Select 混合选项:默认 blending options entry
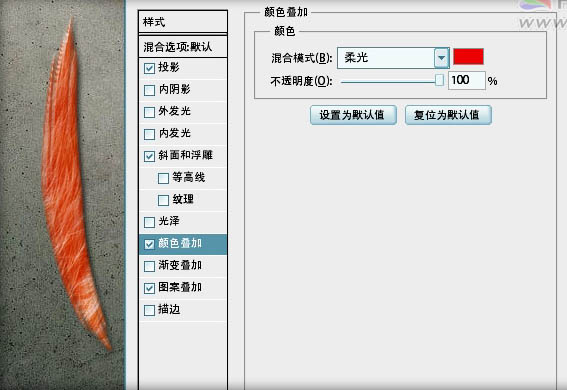The image size is (567, 390). pos(183,47)
